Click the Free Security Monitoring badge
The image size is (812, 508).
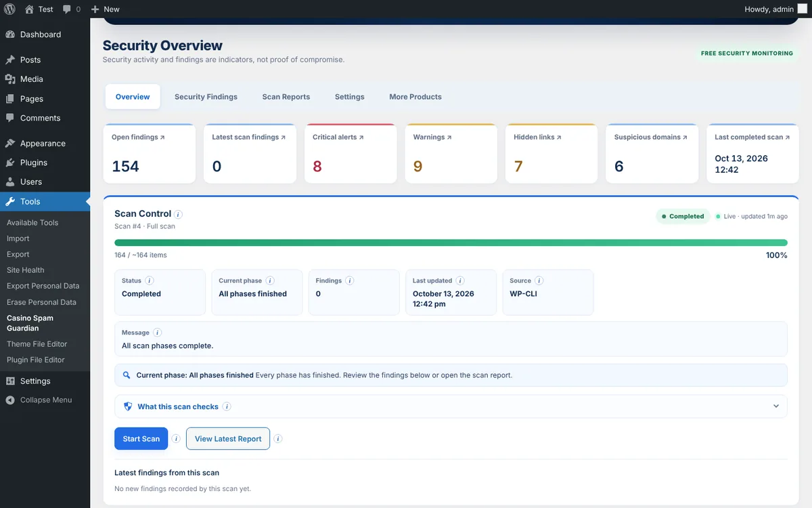tap(747, 54)
